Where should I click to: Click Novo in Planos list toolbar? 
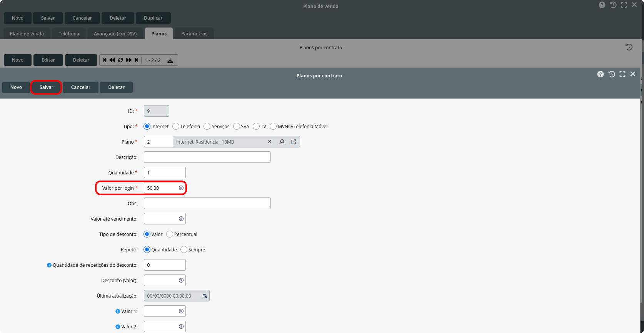coord(18,60)
